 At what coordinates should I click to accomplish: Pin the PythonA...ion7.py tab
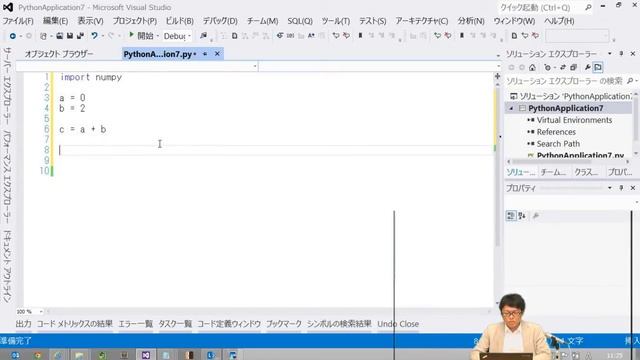tap(205, 53)
